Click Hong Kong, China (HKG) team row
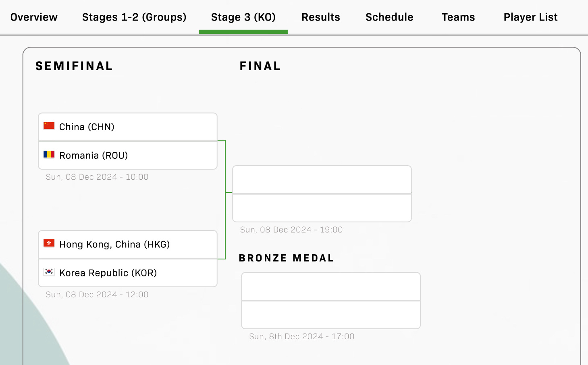 (x=127, y=245)
